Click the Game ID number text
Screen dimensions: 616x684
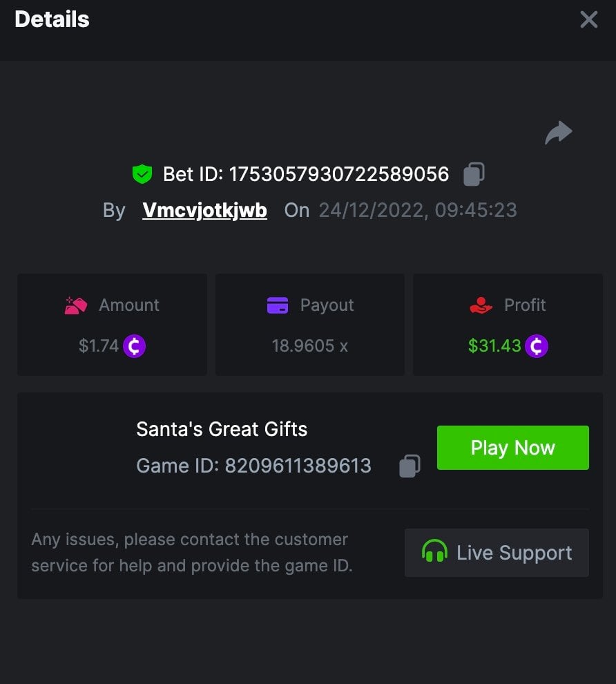[298, 466]
